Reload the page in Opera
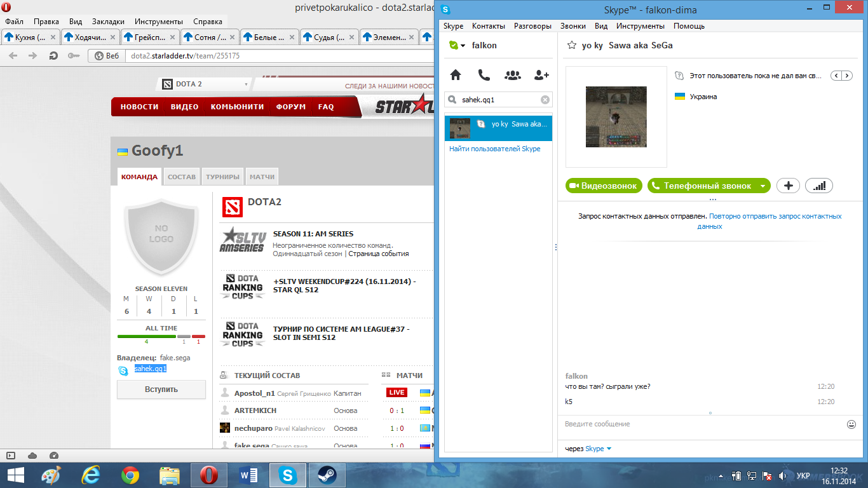The width and height of the screenshot is (868, 488). click(x=53, y=56)
